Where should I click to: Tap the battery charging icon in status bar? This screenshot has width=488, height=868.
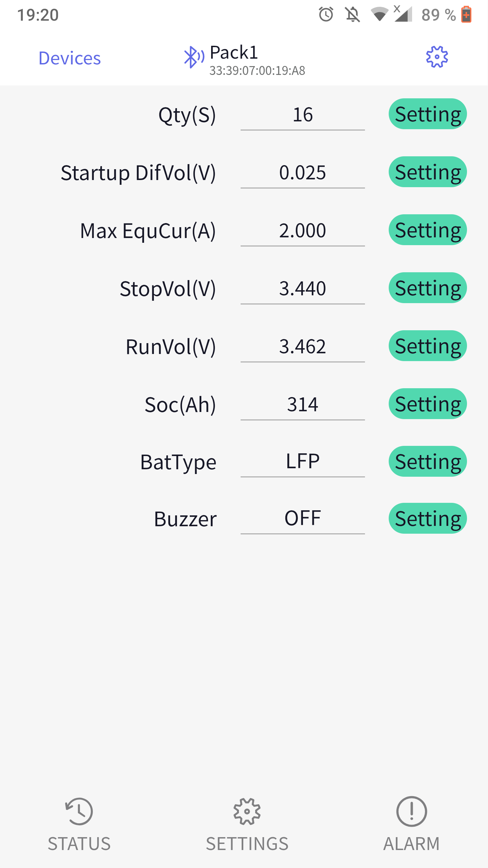[x=466, y=15]
